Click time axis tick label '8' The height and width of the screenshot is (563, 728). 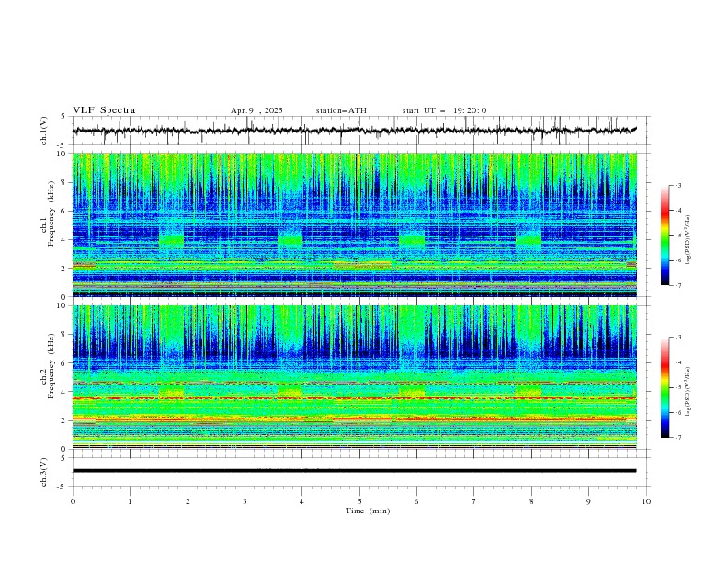[531, 501]
